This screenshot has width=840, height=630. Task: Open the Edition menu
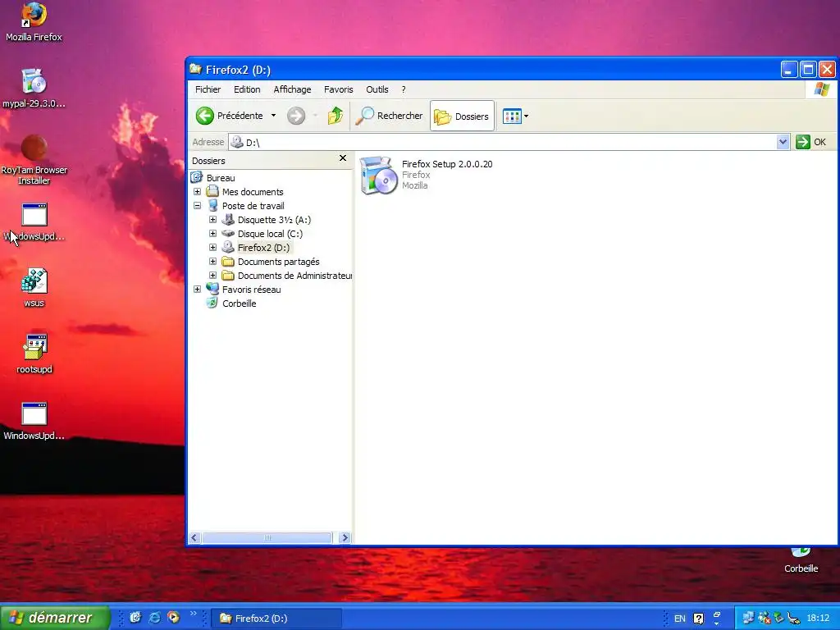[x=247, y=89]
